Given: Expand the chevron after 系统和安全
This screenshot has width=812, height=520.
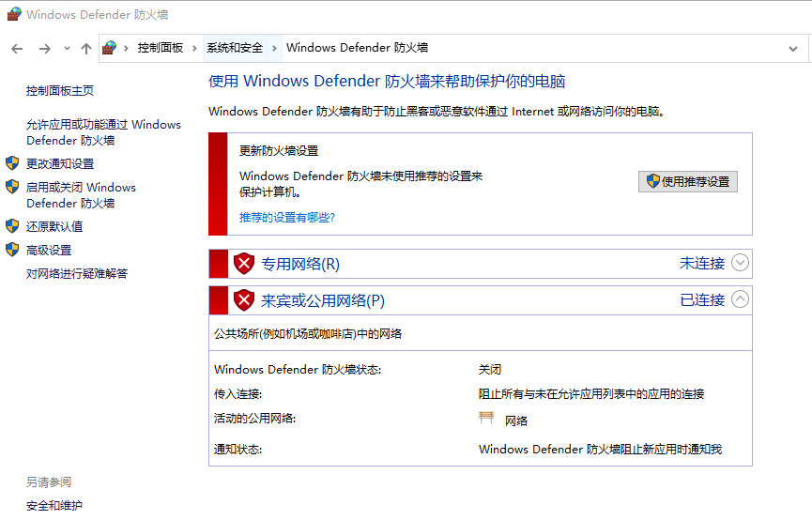Looking at the screenshot, I should [x=274, y=48].
